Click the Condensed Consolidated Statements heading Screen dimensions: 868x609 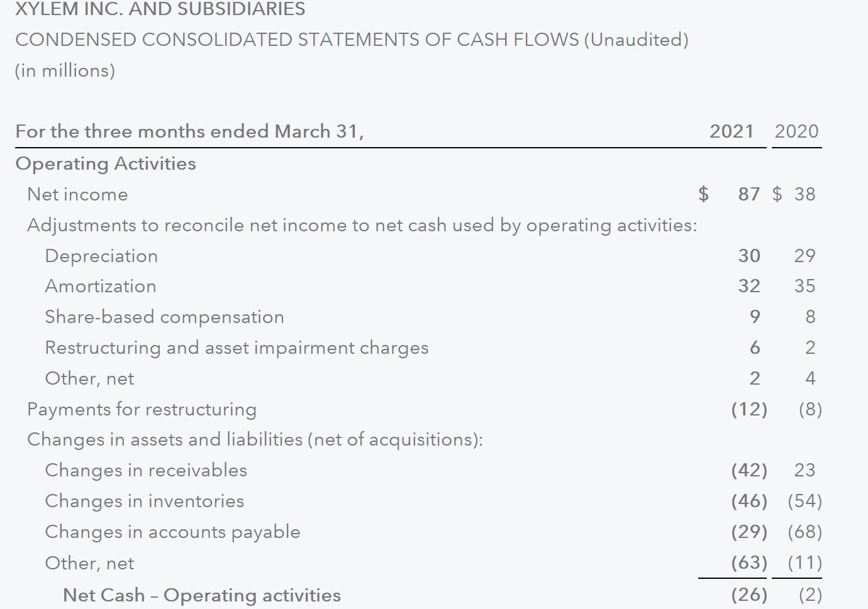point(352,40)
